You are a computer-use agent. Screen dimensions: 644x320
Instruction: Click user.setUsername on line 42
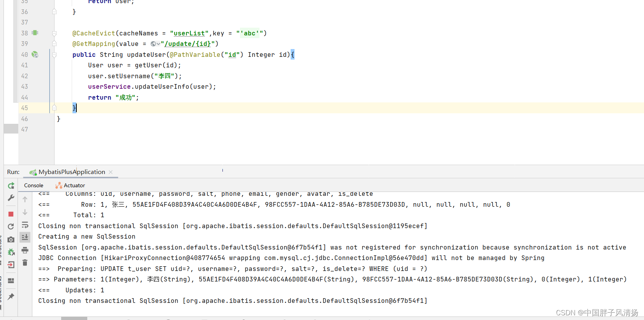(119, 76)
